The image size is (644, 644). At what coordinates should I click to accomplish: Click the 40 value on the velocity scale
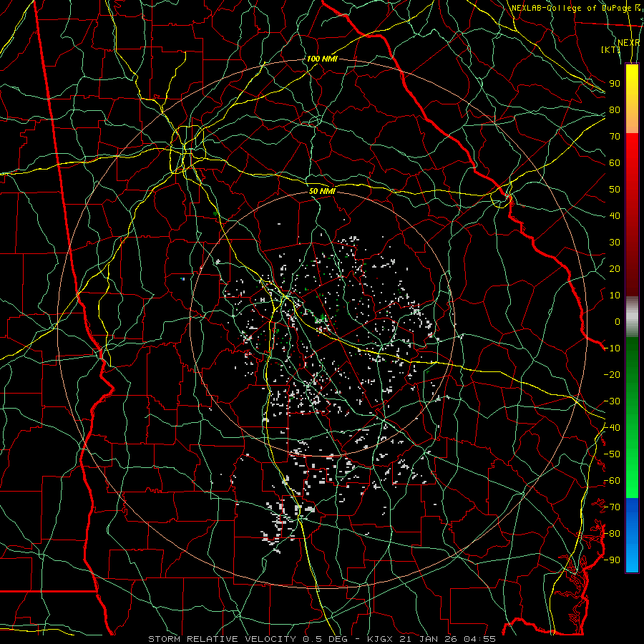click(615, 215)
